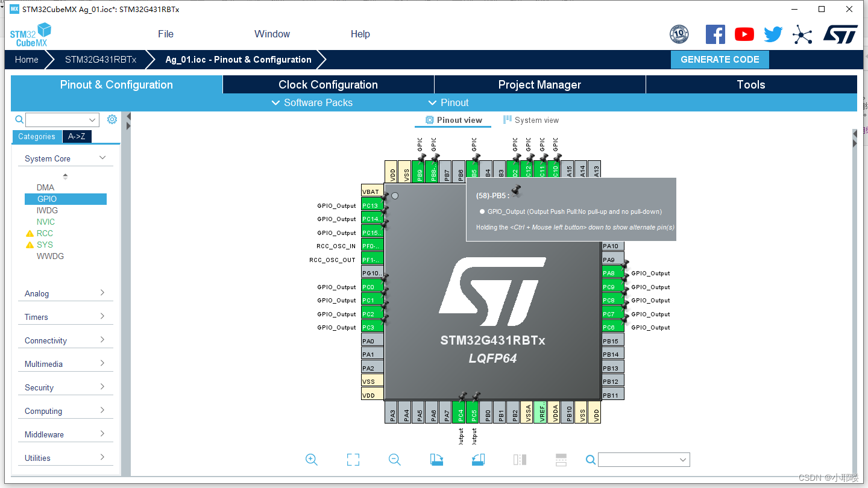Click the STM32CubeMX logo
This screenshot has width=868, height=488.
(x=30, y=34)
